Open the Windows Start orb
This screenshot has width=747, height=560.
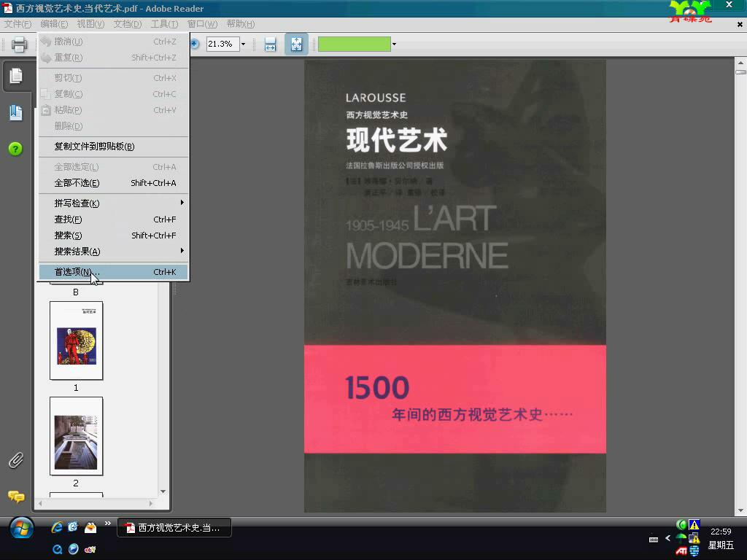(21, 529)
